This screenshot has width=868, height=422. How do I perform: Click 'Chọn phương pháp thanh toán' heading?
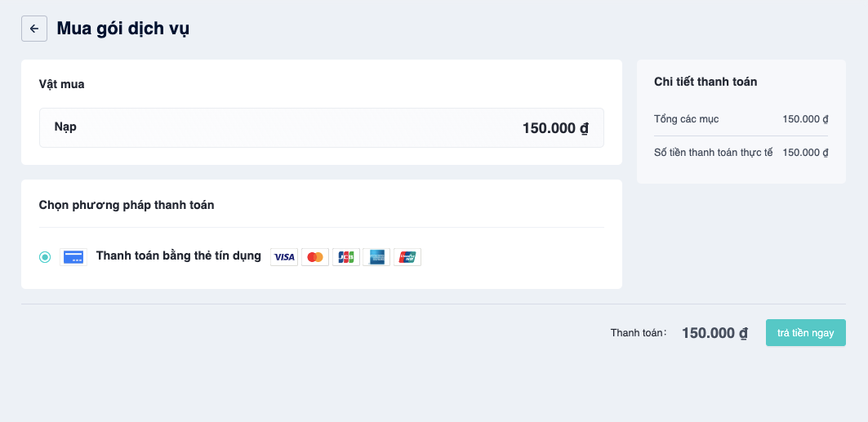(127, 205)
